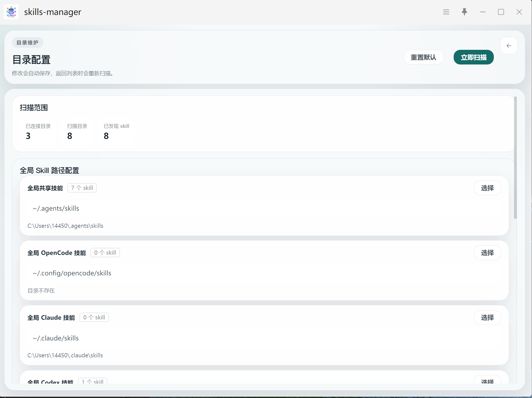Viewport: 532px width, 398px height.
Task: Click the 已发现 skill count 8
Action: [106, 136]
